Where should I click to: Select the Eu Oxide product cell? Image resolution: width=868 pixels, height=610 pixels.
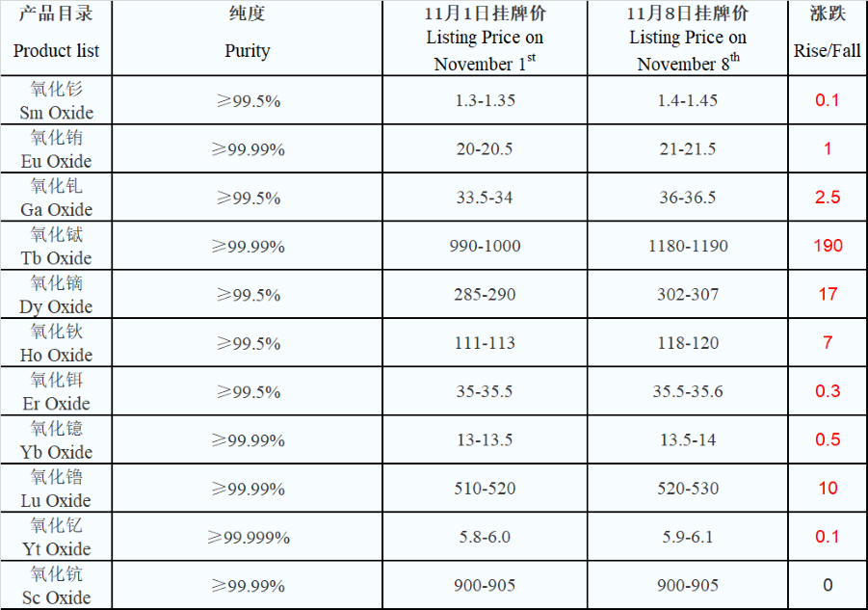click(x=56, y=148)
